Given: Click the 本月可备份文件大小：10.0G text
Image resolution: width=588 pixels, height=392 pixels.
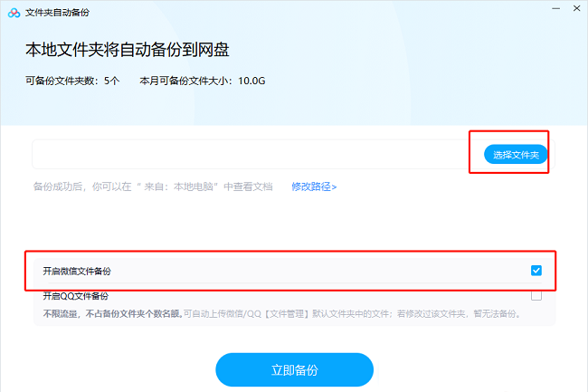Looking at the screenshot, I should click(202, 81).
